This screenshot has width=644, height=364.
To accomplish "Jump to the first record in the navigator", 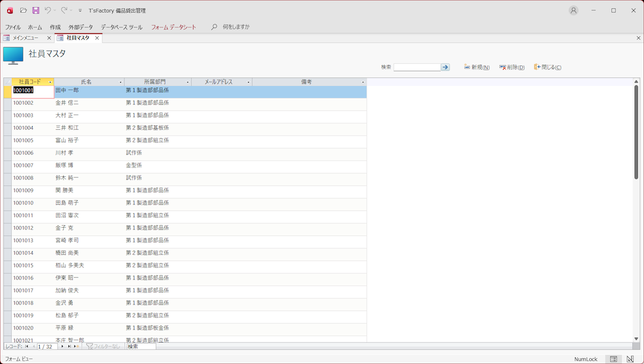I will click(27, 346).
